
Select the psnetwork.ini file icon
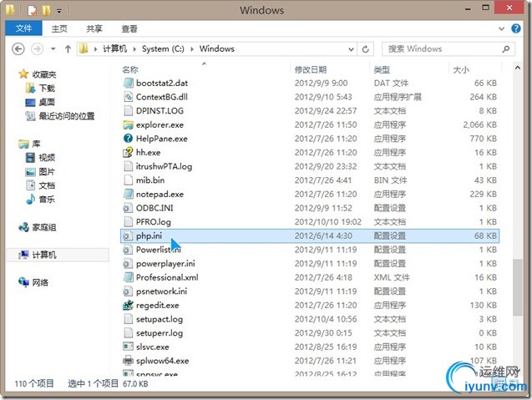point(128,291)
